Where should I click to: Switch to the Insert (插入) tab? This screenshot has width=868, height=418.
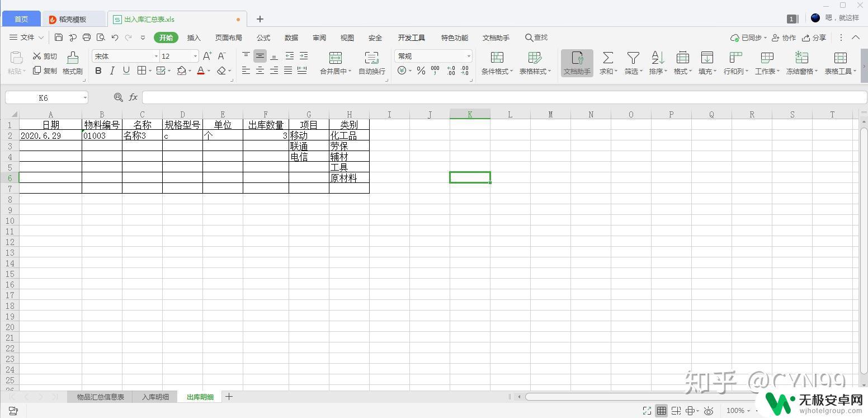(194, 37)
